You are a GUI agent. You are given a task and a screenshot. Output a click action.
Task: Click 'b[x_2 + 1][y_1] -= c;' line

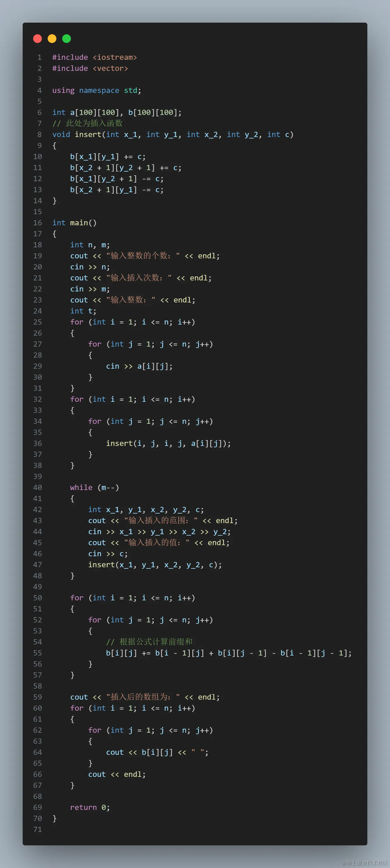coord(117,190)
